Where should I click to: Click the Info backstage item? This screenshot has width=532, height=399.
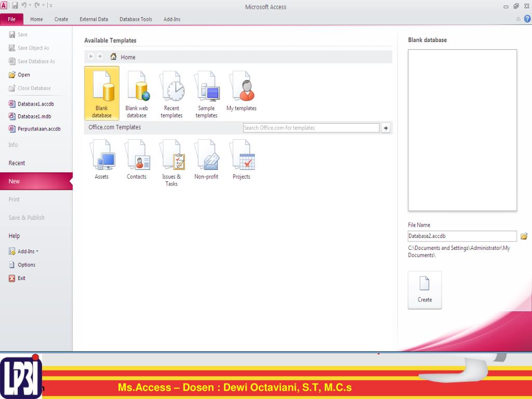(13, 144)
